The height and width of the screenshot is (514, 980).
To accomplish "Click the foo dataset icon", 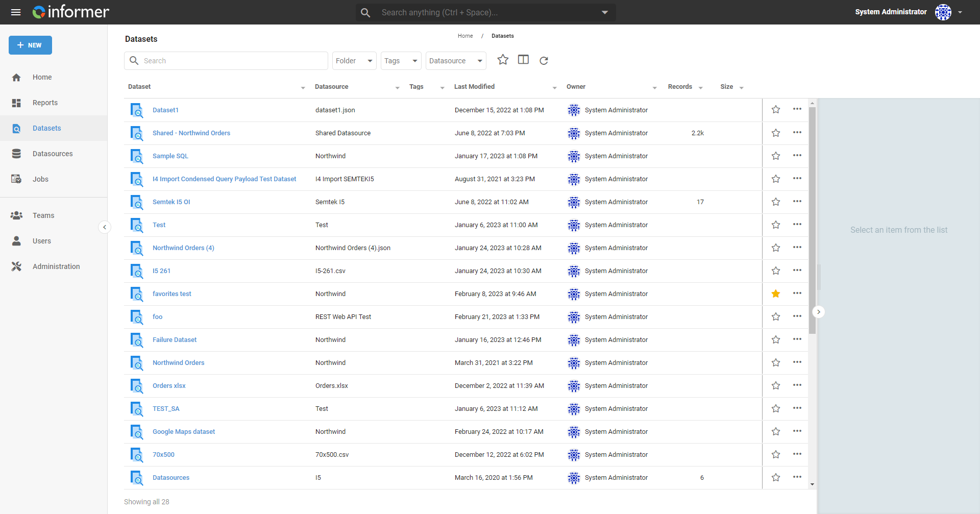I will pos(137,317).
